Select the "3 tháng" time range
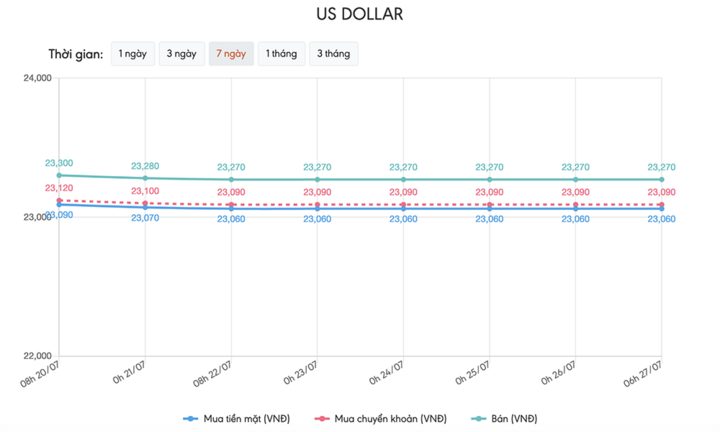 [x=333, y=54]
